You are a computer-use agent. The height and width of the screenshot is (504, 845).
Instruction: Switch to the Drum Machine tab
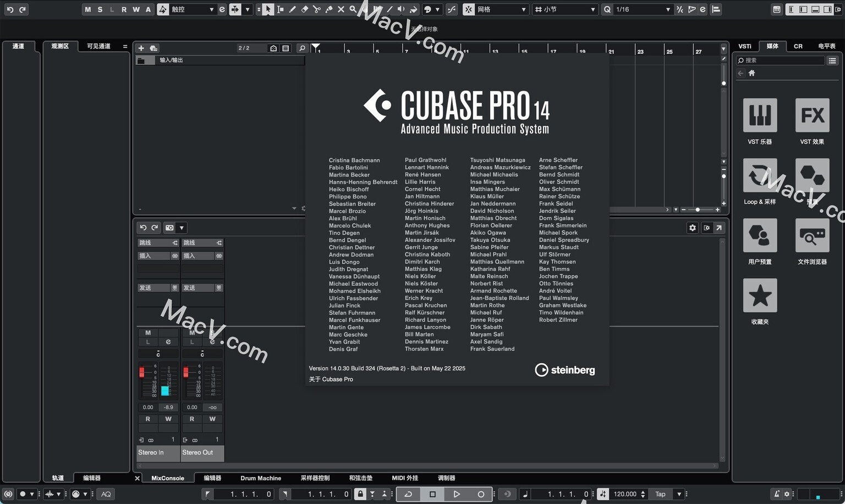(x=261, y=478)
